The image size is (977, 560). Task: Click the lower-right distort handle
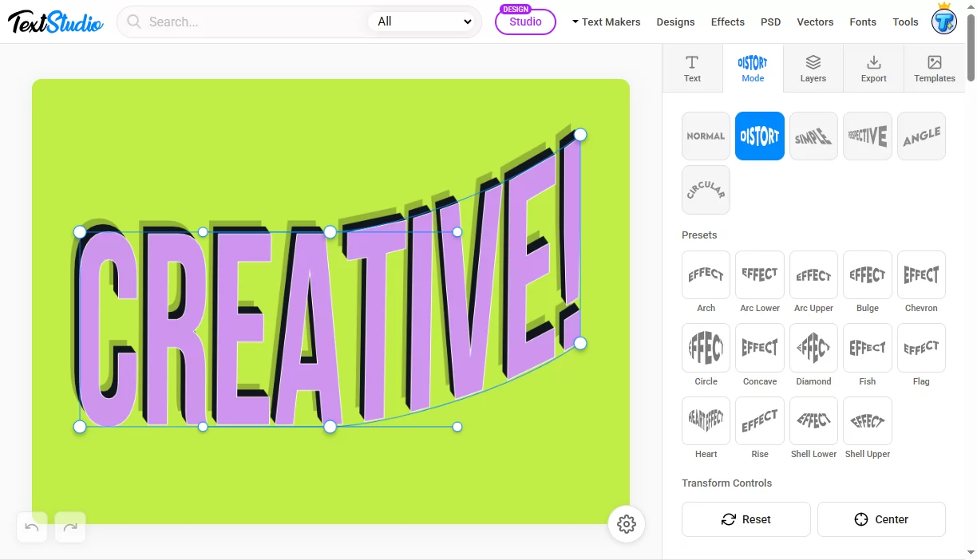(580, 343)
